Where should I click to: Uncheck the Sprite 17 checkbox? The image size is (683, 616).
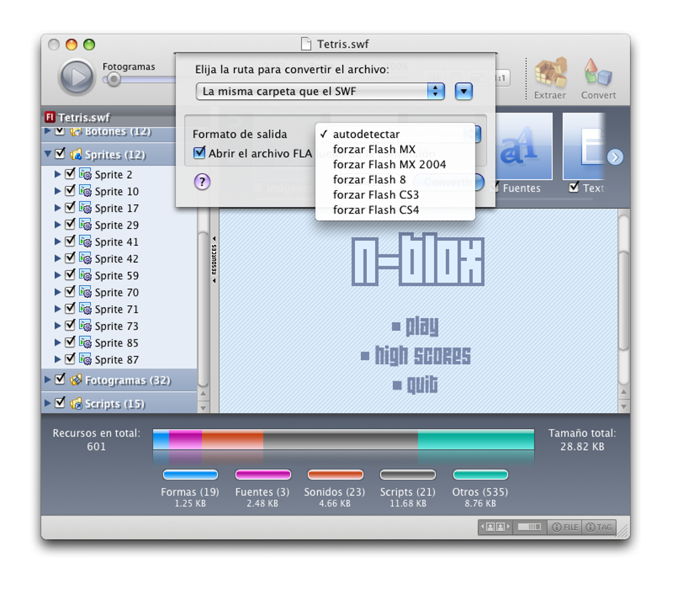70,208
